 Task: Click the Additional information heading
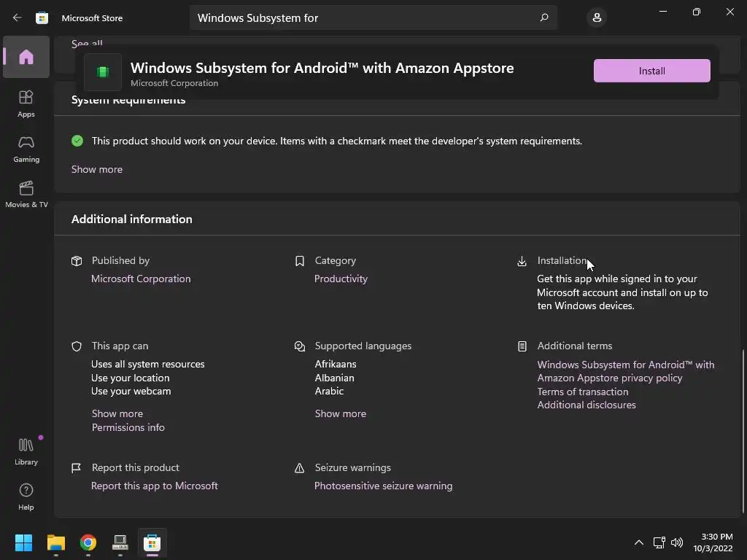tap(131, 219)
